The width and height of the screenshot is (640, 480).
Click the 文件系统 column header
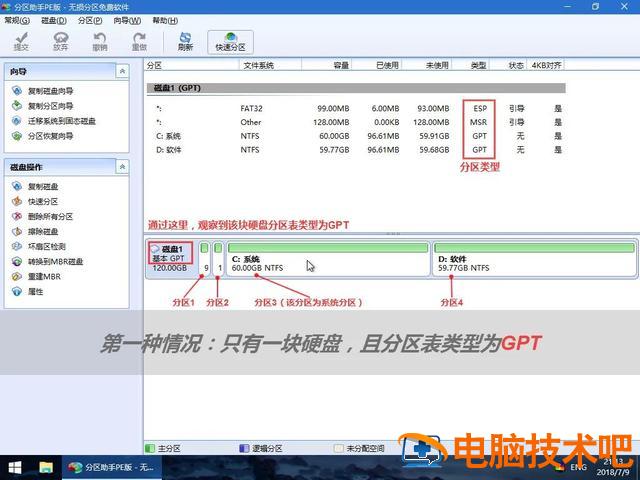click(258, 65)
